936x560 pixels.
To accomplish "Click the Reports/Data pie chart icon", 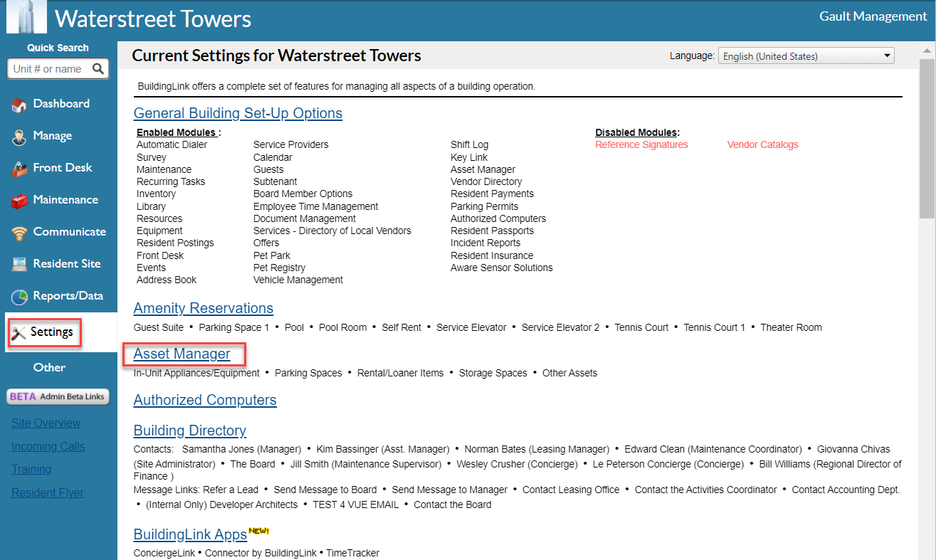I will click(19, 297).
